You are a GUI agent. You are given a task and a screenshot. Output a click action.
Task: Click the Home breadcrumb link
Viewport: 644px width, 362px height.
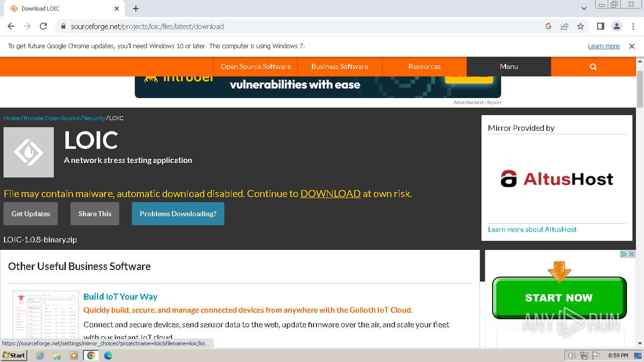pos(12,118)
